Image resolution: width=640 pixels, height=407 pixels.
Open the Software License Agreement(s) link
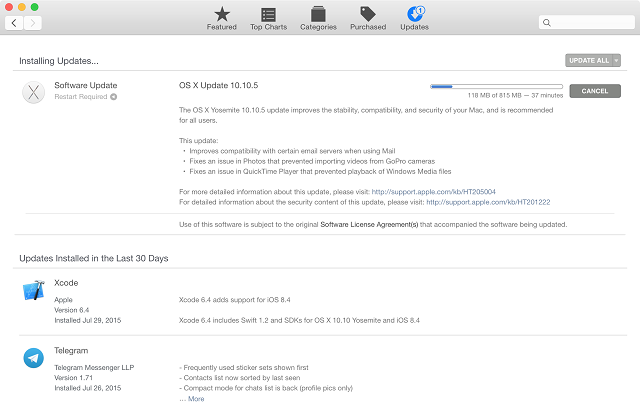pos(369,225)
